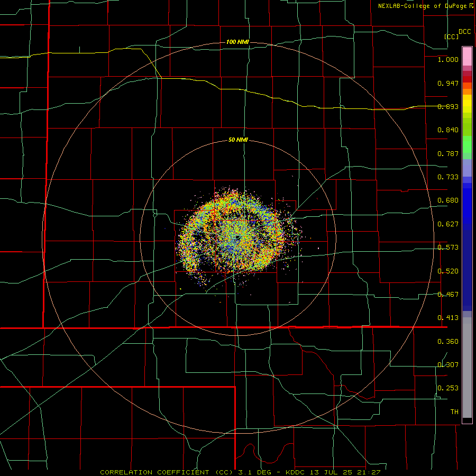The image size is (476, 476).
Task: Click the 0.680 value on the color scale
Action: coord(448,200)
